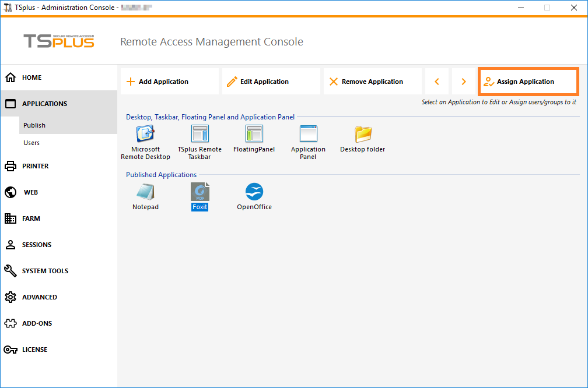Screen dimensions: 588x388
Task: Select the Application Panel icon
Action: [308, 135]
